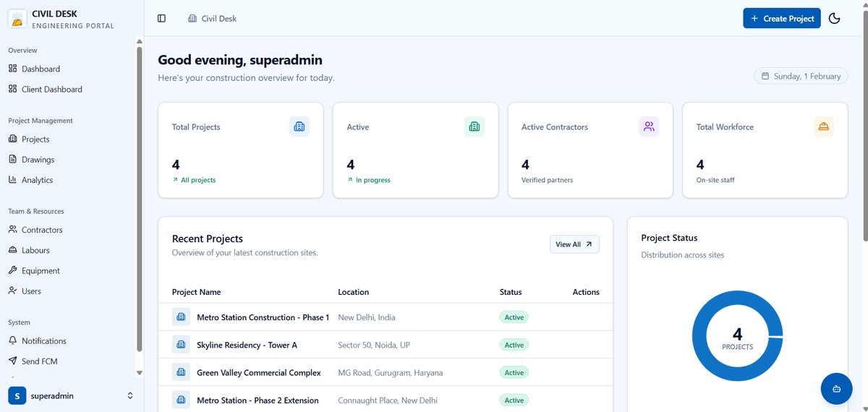Click the Projects building icon in sidebar

12,139
